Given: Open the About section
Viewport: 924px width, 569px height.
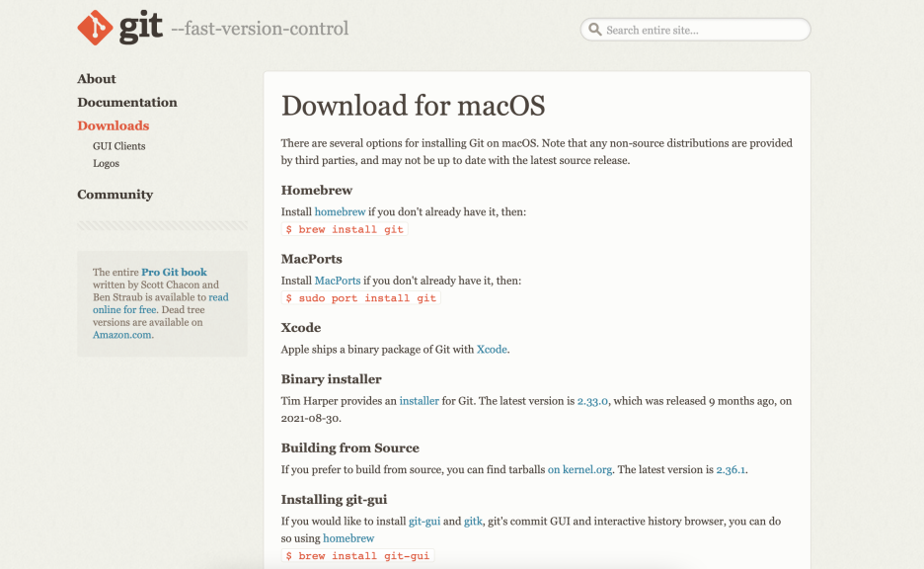Looking at the screenshot, I should point(97,79).
